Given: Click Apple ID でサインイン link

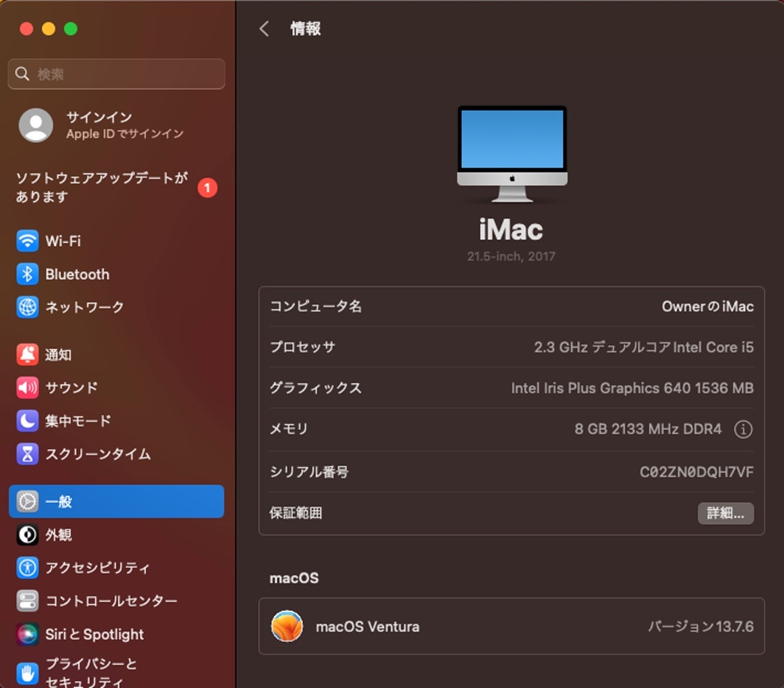Looking at the screenshot, I should pos(125,134).
